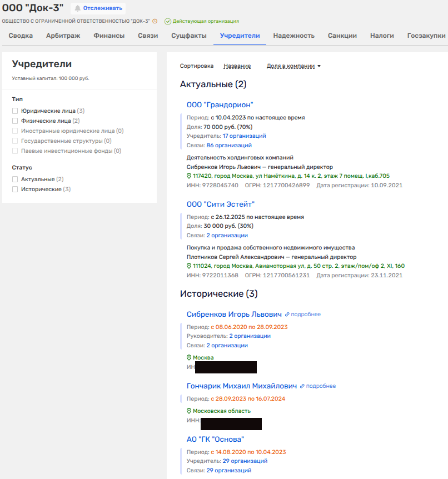Click the Отслеживать tracking button
This screenshot has width=448, height=479.
(98, 8)
